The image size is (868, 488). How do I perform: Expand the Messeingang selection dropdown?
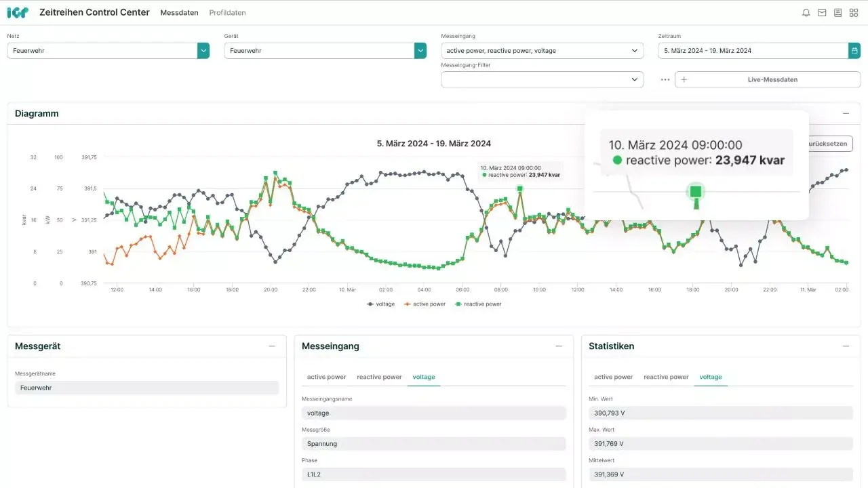coord(635,51)
